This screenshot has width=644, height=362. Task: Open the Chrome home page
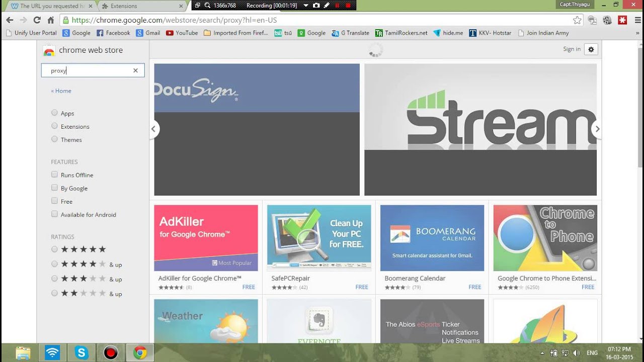pyautogui.click(x=50, y=20)
